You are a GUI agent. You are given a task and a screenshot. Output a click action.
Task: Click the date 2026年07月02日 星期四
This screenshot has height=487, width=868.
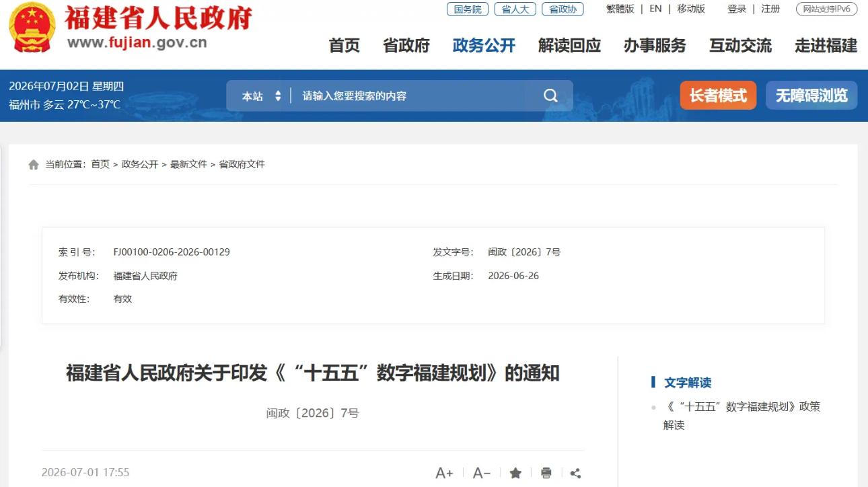[67, 86]
